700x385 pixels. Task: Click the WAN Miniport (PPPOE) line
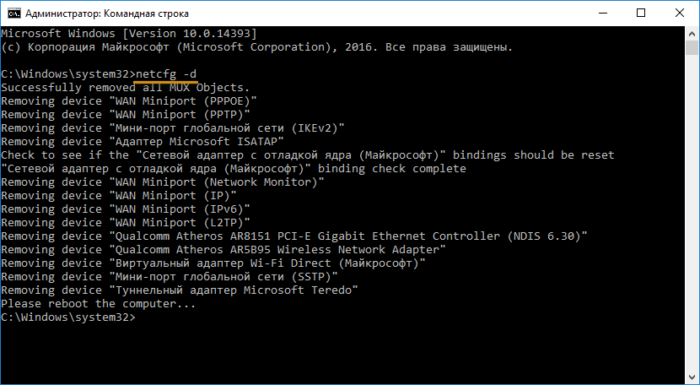coord(129,101)
